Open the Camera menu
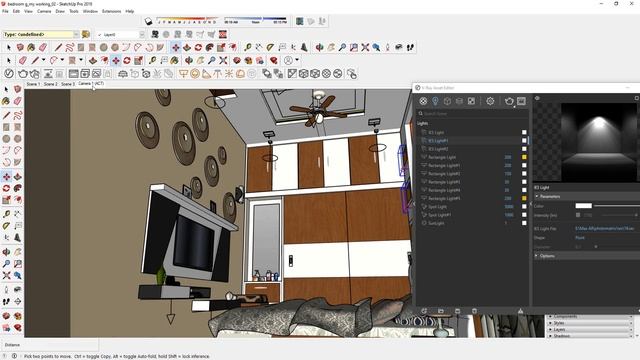The width and height of the screenshot is (640, 360). (44, 11)
